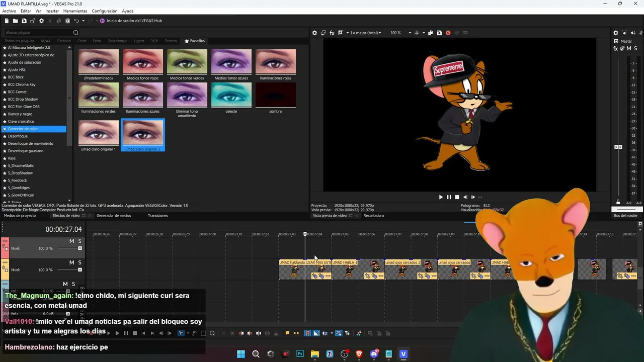Select the zoom magnifier tool in timeline toolbar
Screen dimensions: 644x362
point(212,333)
